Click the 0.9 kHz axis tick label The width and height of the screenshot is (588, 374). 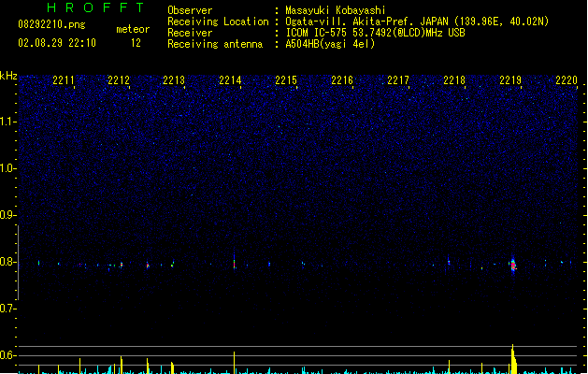pyautogui.click(x=7, y=215)
